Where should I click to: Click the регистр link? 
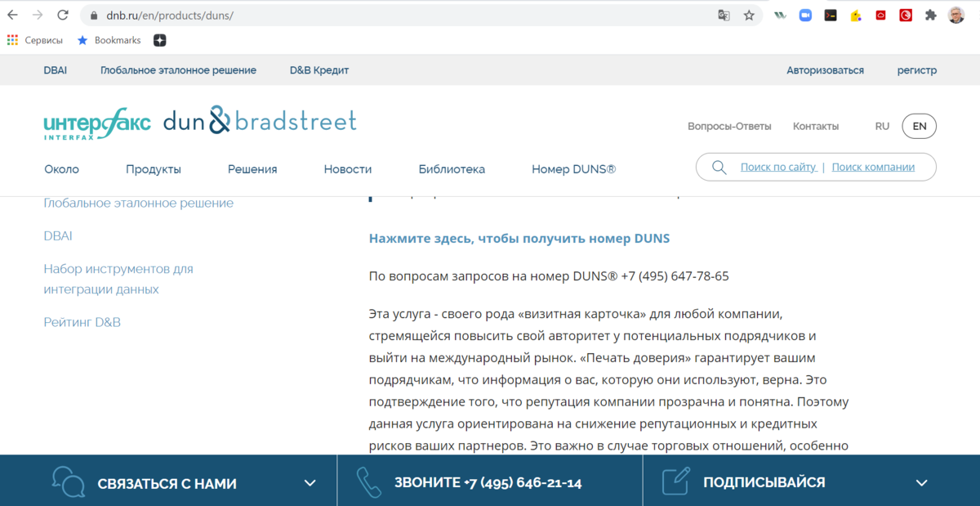pos(917,70)
